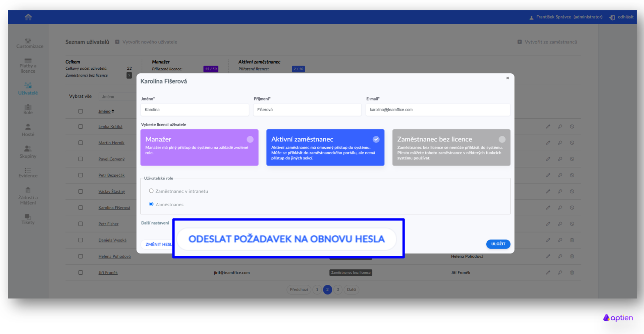The image size is (644, 334).
Task: Click Odeslat požadavek na obnovu hesla
Action: coord(286,239)
